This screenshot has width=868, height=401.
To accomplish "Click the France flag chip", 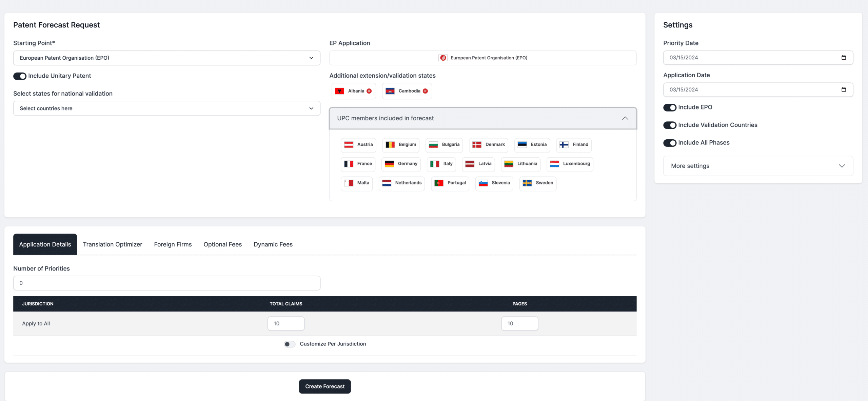I will (x=358, y=164).
